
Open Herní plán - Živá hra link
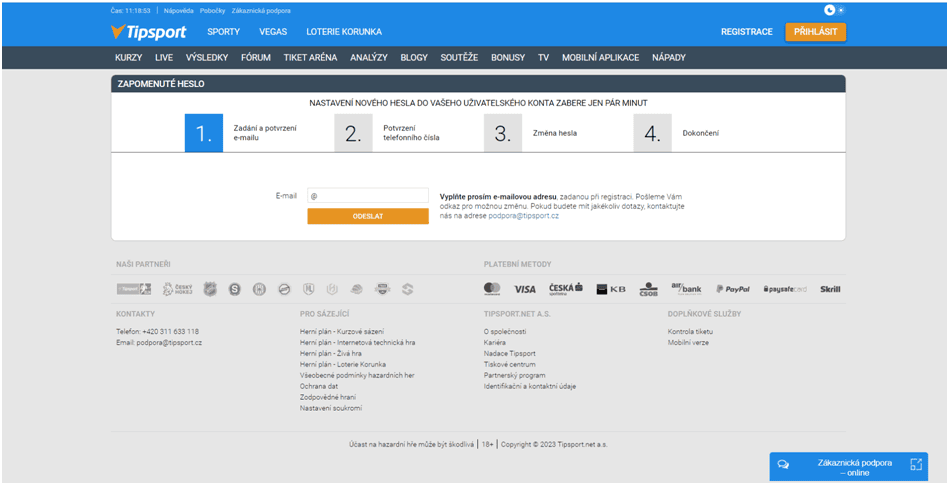tap(330, 354)
